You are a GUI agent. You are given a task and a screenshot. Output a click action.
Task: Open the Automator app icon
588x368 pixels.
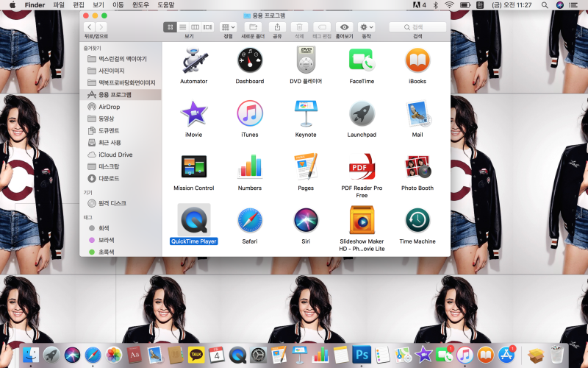point(193,60)
